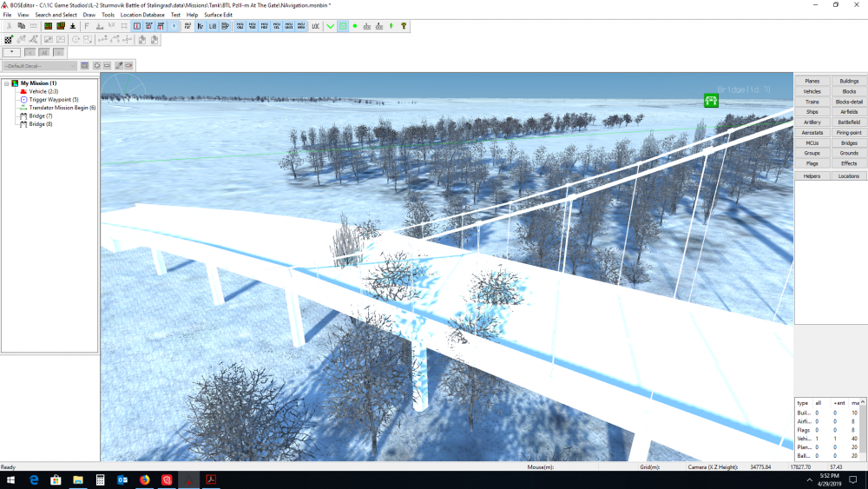Select Trigger Waypoint (5) in mission tree
868x489 pixels.
coord(54,100)
